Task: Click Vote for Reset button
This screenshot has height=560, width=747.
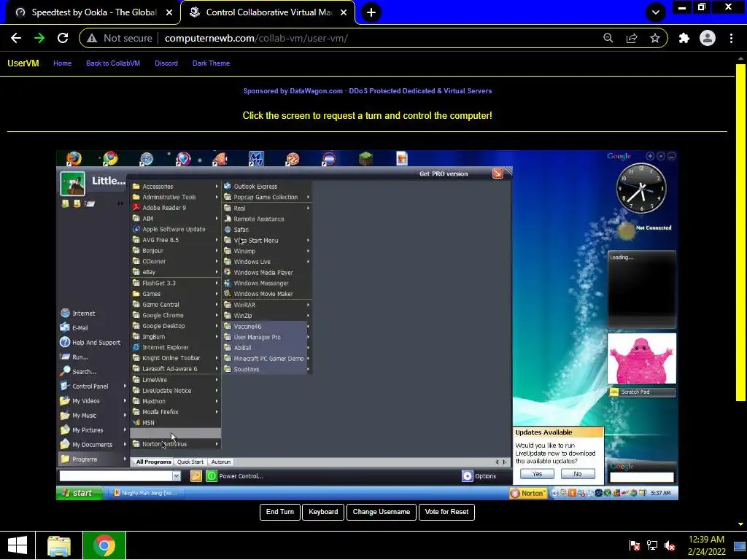Action: coord(446,512)
